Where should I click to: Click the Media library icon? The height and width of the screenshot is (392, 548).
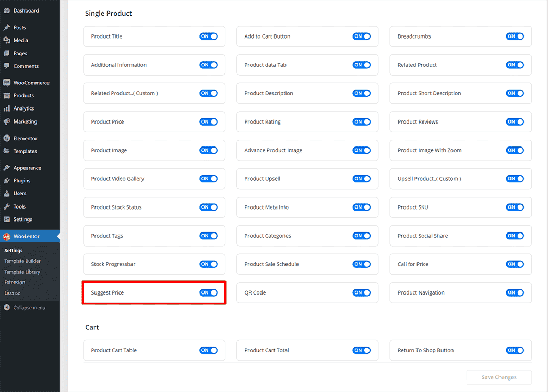click(x=7, y=40)
